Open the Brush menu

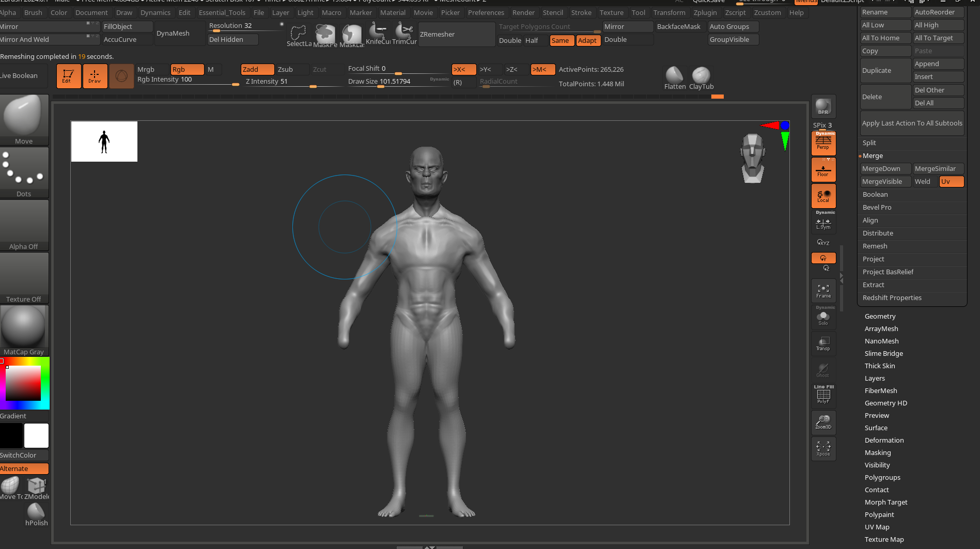click(x=33, y=13)
